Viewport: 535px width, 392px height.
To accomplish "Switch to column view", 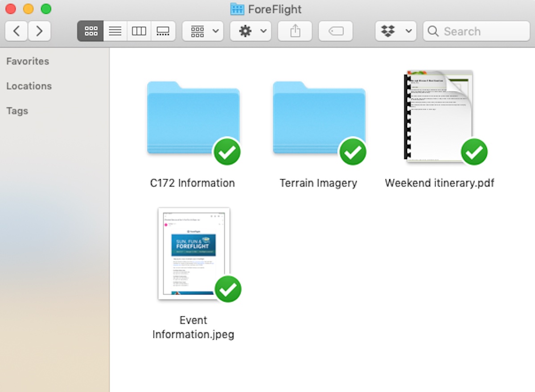I will [x=139, y=31].
